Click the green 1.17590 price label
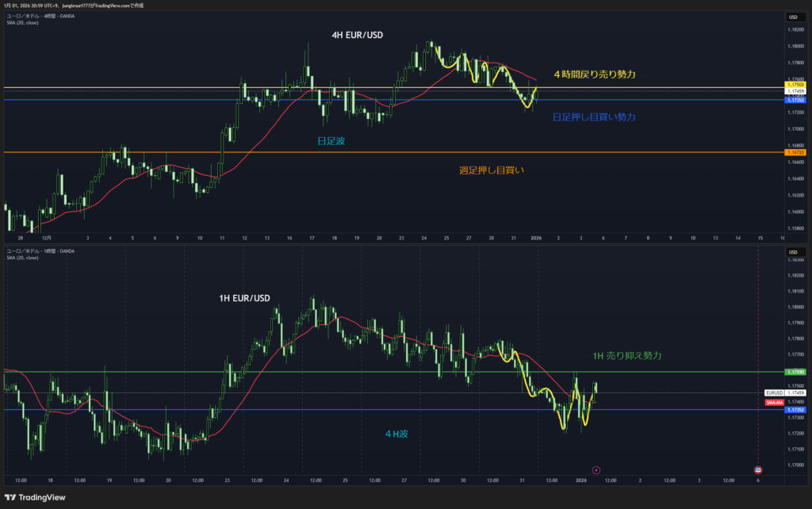 (x=795, y=371)
